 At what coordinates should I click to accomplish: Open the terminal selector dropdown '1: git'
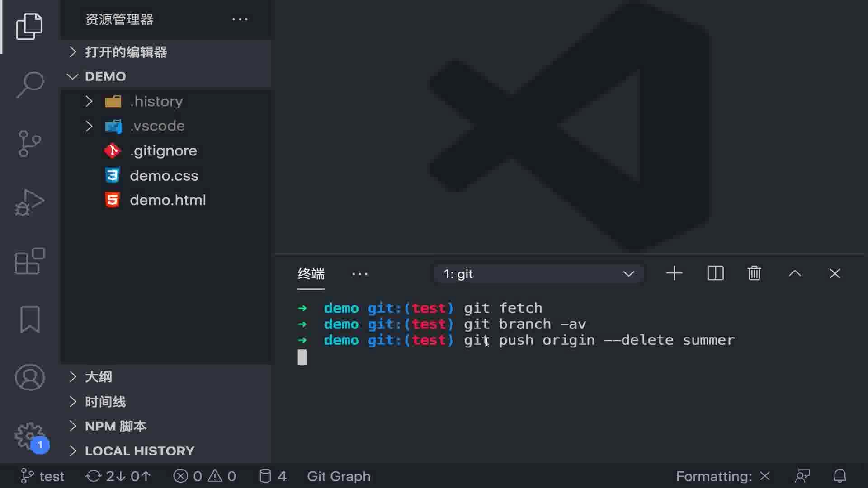pyautogui.click(x=538, y=274)
